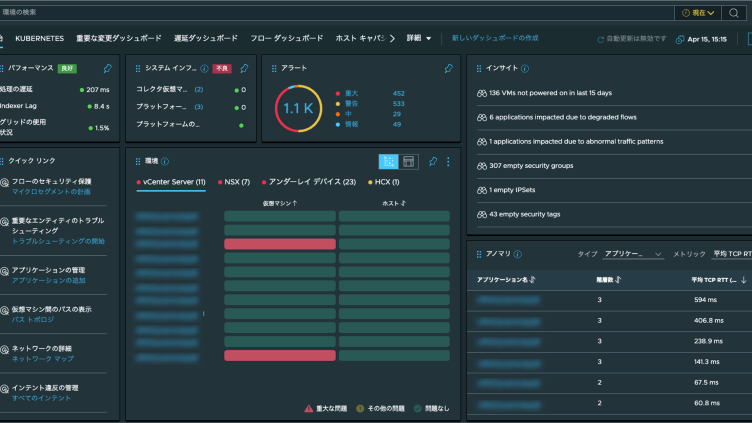Expand the 詳細 dashboards dropdown
This screenshot has height=423, width=752.
tap(419, 38)
